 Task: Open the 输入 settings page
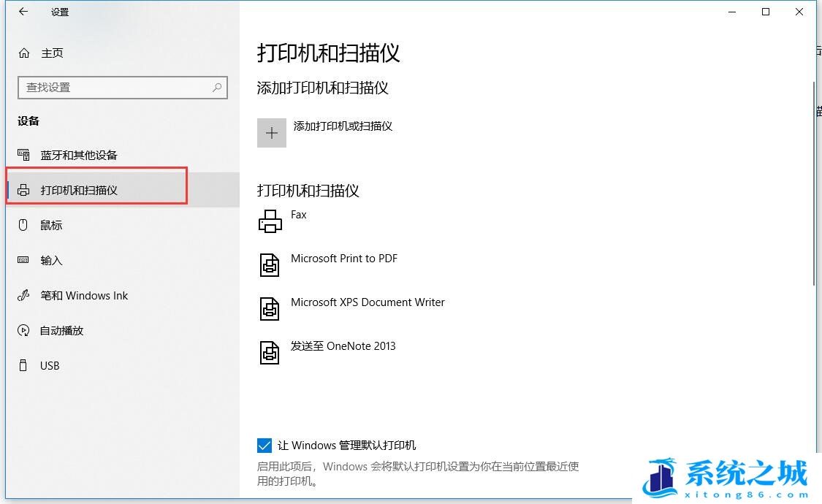[123, 260]
